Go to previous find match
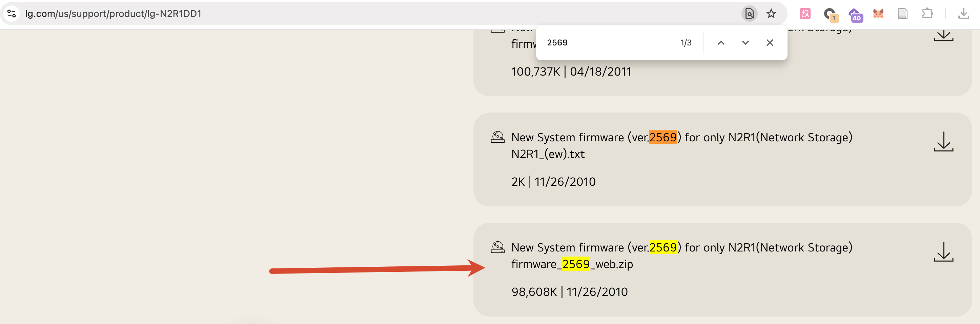The height and width of the screenshot is (324, 980). (x=721, y=43)
